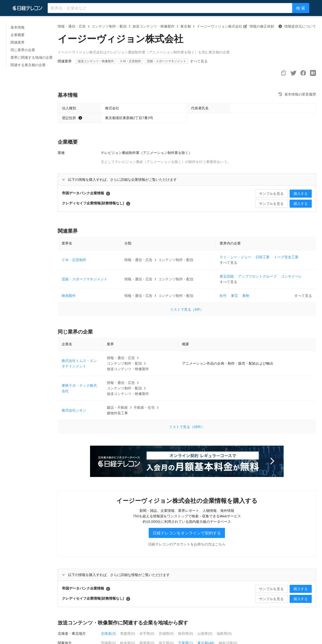
Task: Click the 日経テレコン promotional banner
Action: (x=187, y=461)
